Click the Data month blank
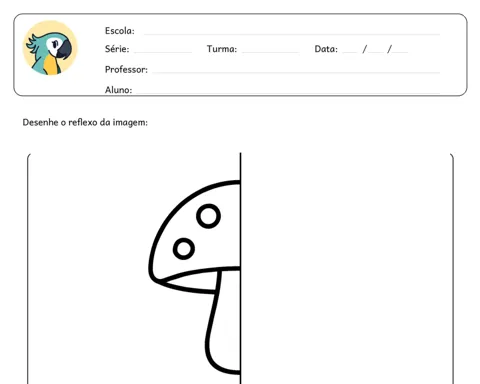 pos(376,52)
